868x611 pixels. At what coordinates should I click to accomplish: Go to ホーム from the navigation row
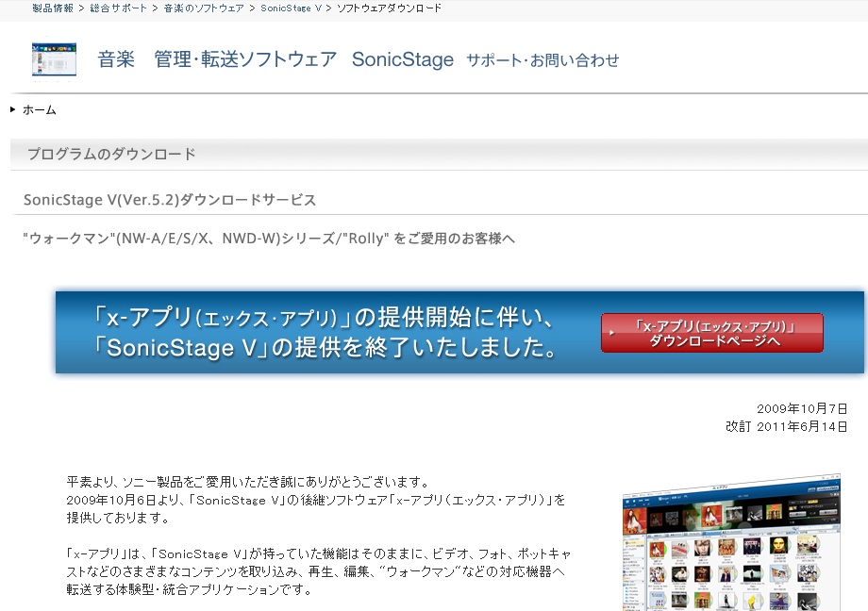[40, 109]
